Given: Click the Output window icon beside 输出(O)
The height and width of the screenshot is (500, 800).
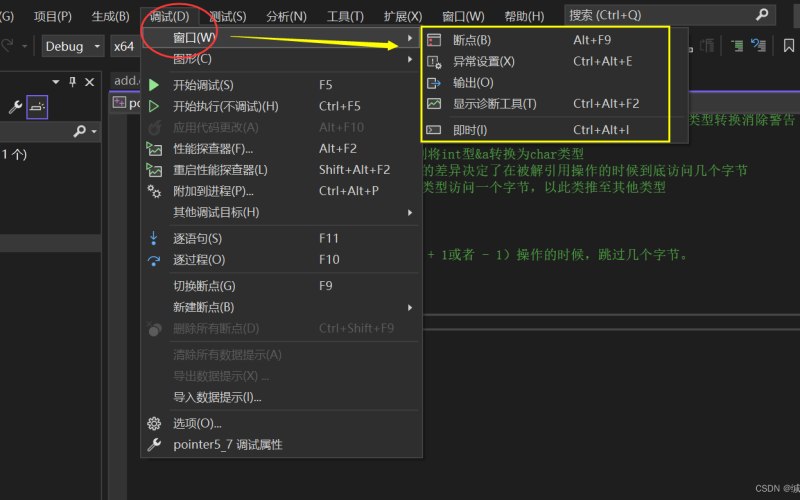Looking at the screenshot, I should [434, 83].
